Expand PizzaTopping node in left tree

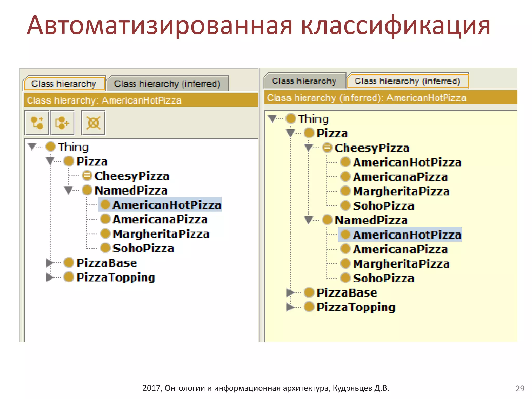pos(50,277)
